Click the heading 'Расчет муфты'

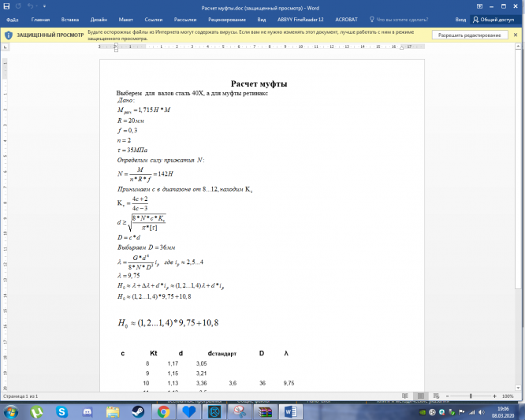click(x=259, y=84)
